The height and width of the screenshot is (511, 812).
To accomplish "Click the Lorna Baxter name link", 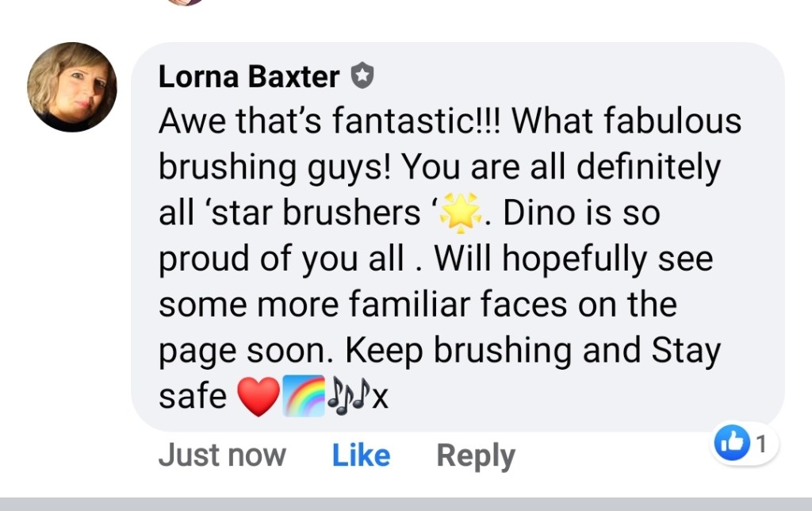I will click(249, 77).
